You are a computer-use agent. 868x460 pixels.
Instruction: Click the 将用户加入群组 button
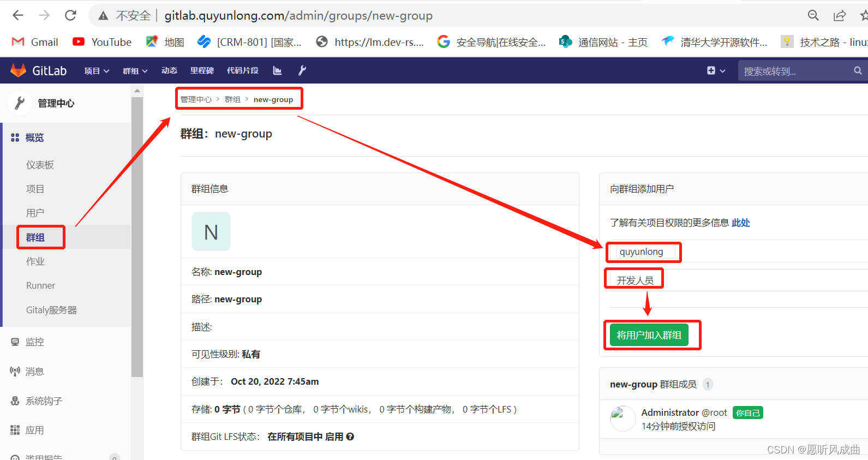click(649, 335)
